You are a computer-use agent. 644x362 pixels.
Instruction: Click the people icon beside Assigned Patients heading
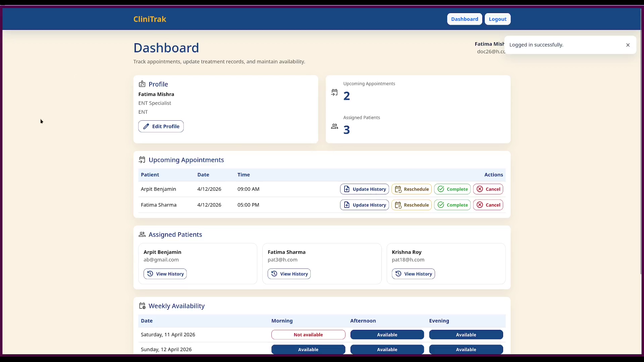point(142,234)
